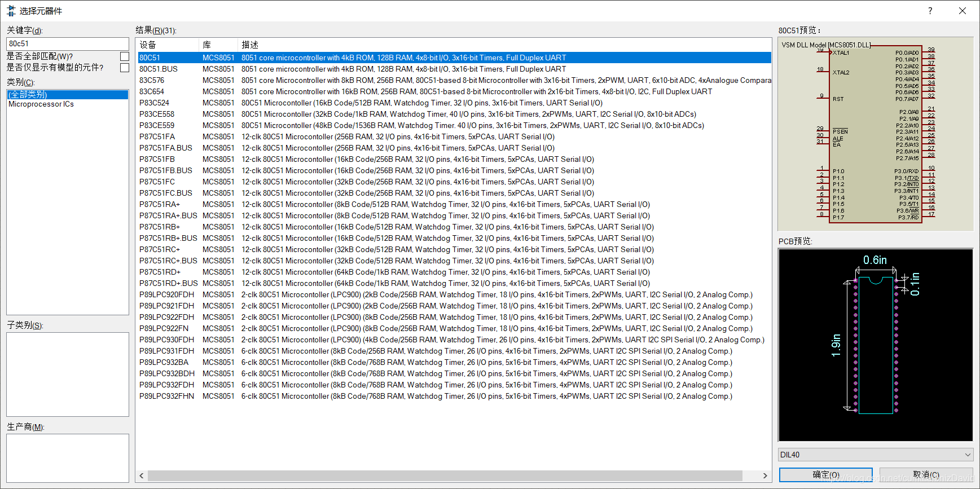Select the P87C51RC+.BUS device row

454,261
